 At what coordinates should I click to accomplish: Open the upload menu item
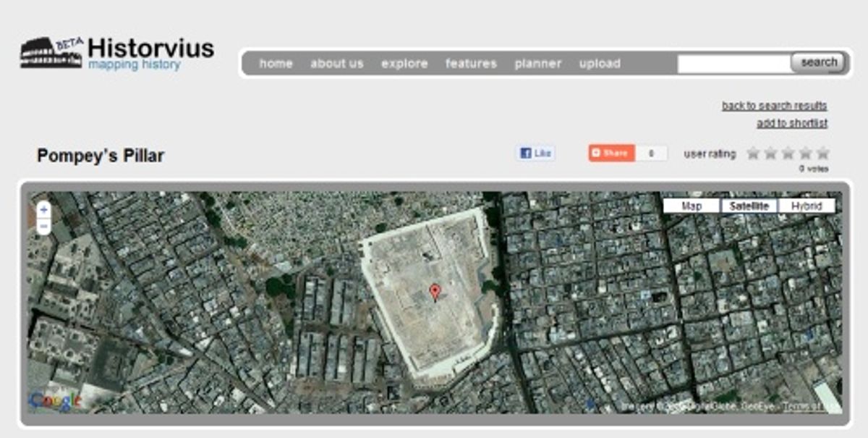click(600, 64)
